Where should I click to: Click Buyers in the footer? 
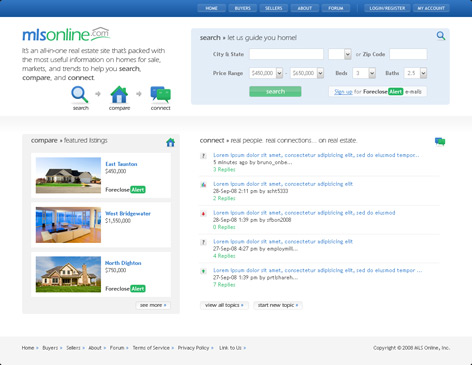[x=50, y=348]
